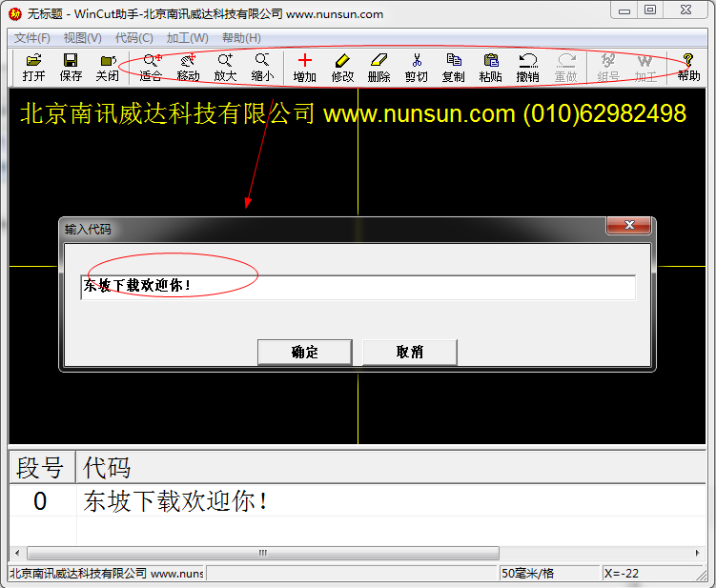Screen dimensions: 716x588
Task: Click the 组号 toolbar icon
Action: (x=608, y=68)
